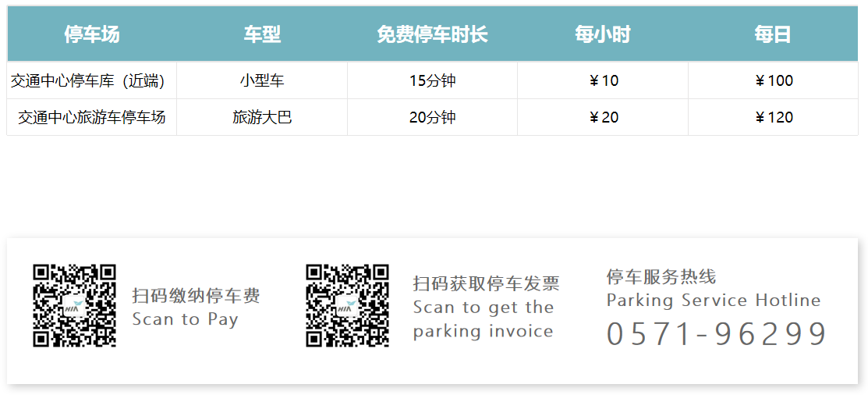Click the Scan to Pay QR code
This screenshot has width=868, height=395.
click(x=74, y=305)
